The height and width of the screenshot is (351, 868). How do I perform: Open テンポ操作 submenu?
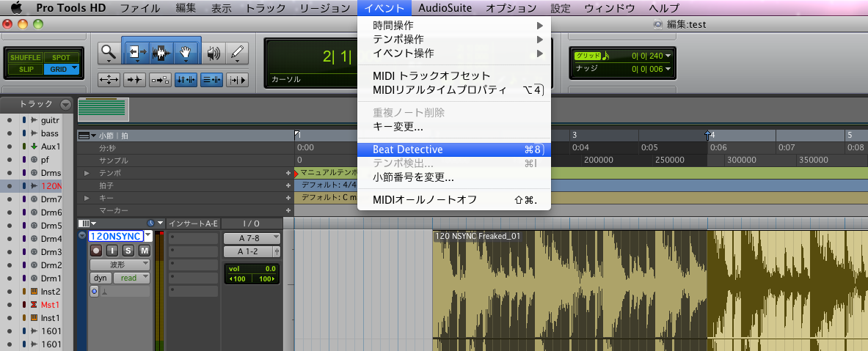point(454,40)
